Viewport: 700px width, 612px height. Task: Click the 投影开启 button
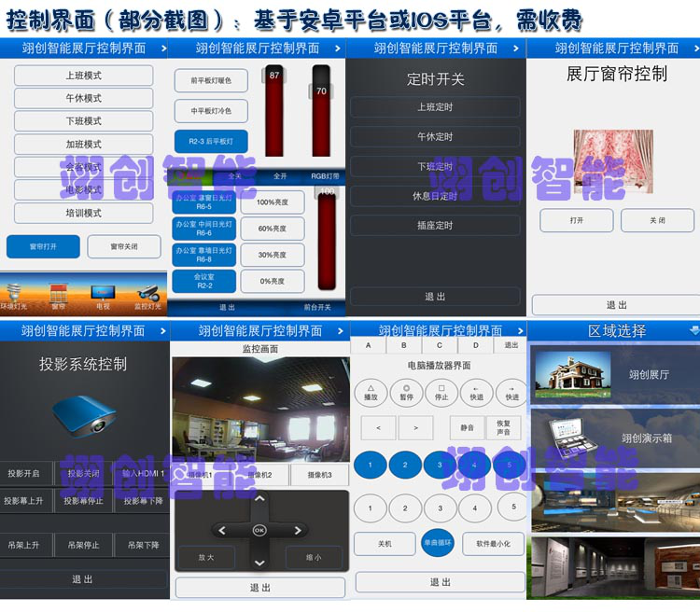(23, 474)
